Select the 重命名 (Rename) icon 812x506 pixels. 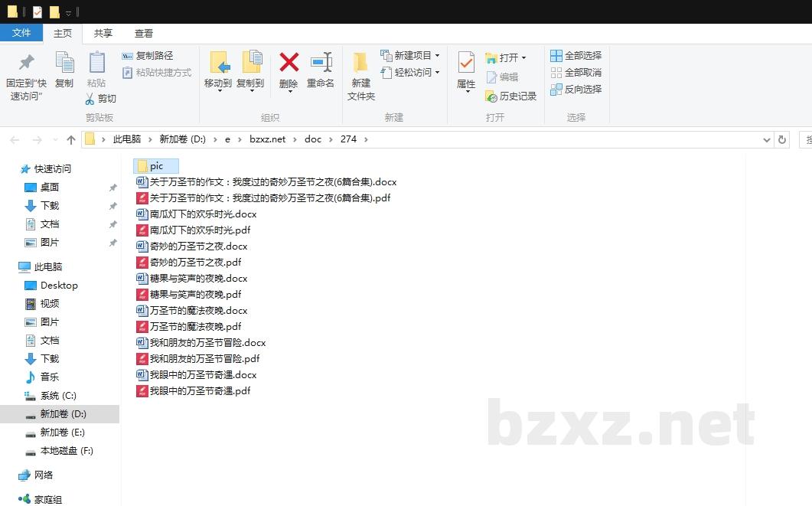click(320, 73)
